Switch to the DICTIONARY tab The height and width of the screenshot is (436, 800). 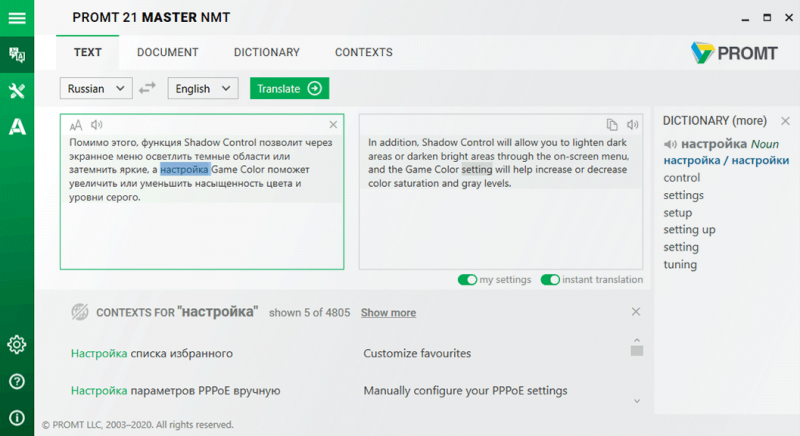[266, 52]
